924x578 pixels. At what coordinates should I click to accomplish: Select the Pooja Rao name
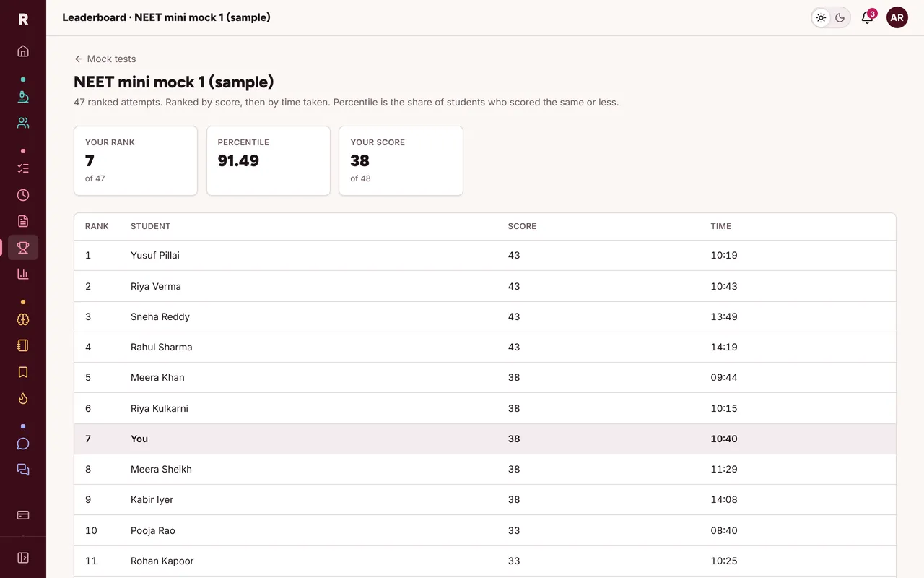[153, 530]
